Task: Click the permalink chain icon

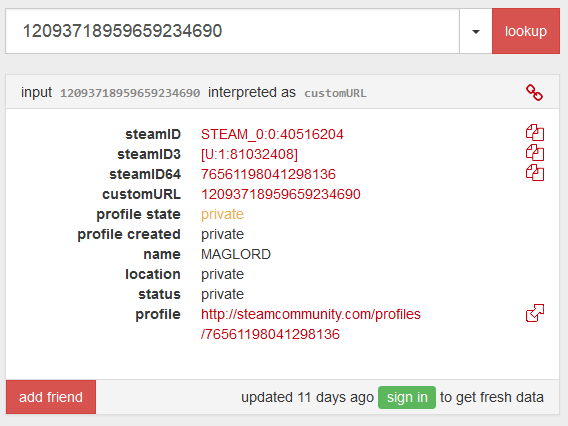Action: (x=534, y=93)
